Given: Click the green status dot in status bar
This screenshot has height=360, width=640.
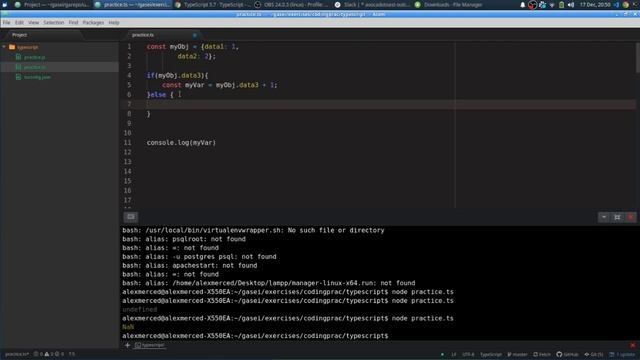Looking at the screenshot, I should (x=442, y=355).
